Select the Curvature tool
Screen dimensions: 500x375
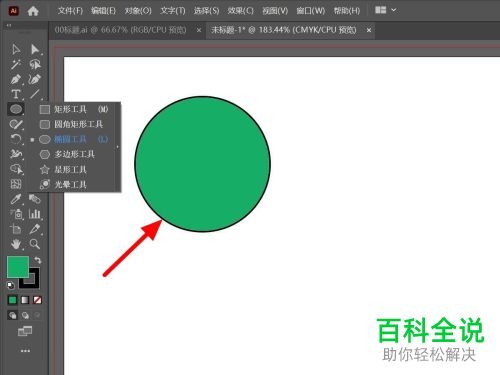click(35, 79)
